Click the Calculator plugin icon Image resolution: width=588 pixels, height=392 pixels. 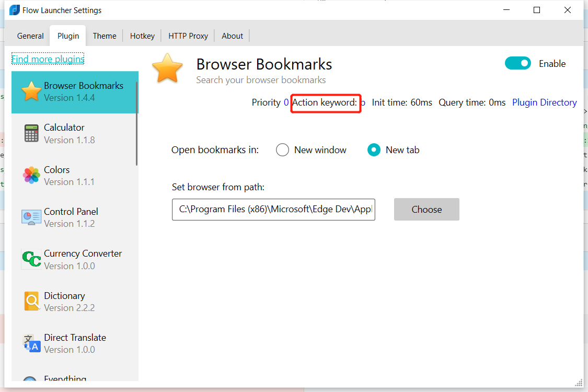coord(31,133)
